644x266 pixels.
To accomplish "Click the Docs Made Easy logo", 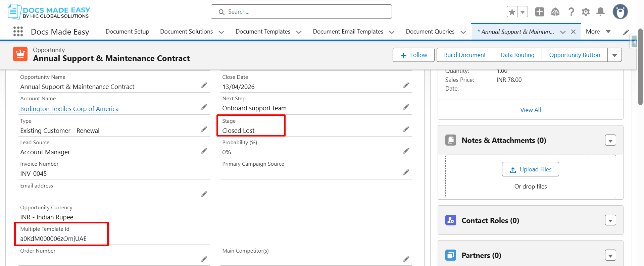I will pos(49,12).
